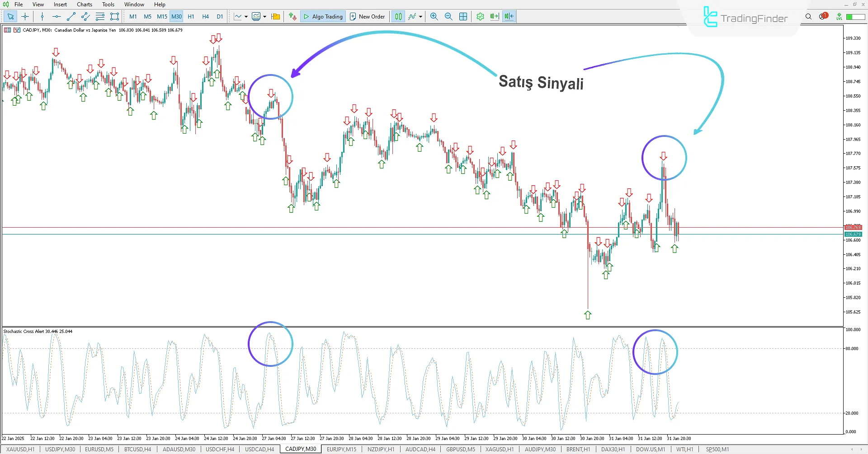Select the XAGUSD,H1 chart tab

point(499,449)
